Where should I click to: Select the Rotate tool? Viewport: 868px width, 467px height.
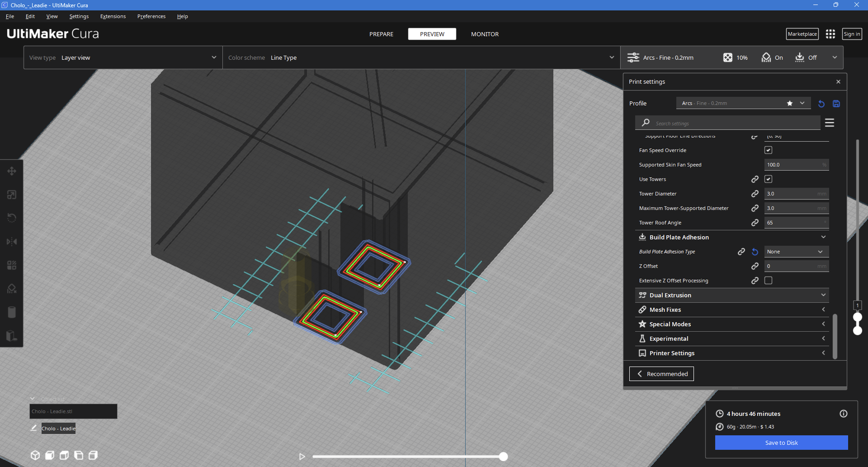point(12,218)
